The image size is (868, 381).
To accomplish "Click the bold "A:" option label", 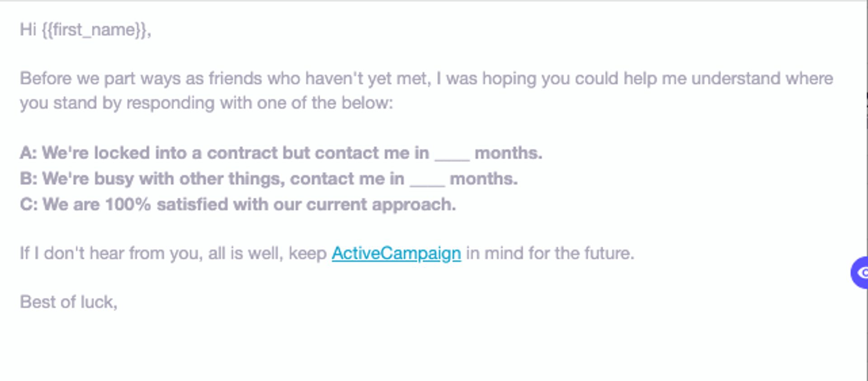I will pyautogui.click(x=28, y=153).
